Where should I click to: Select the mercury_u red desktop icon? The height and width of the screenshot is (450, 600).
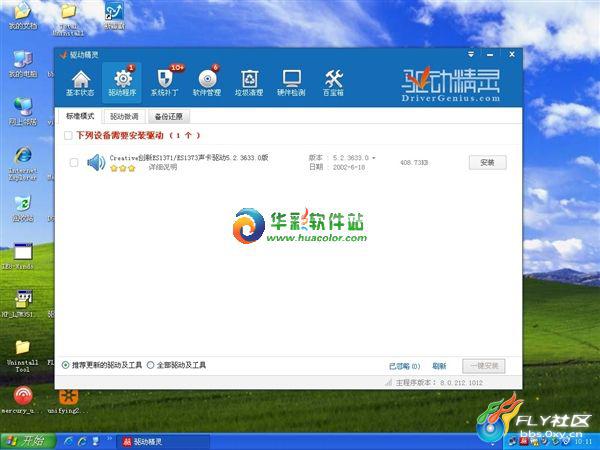[x=23, y=400]
